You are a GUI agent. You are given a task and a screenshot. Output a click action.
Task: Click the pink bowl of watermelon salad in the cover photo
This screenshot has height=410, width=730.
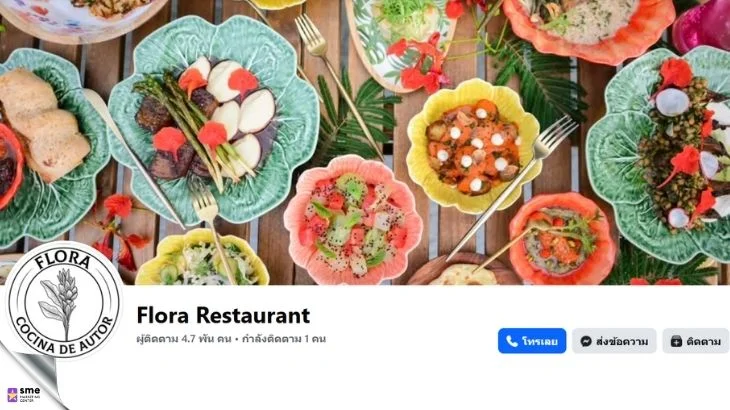pyautogui.click(x=353, y=220)
